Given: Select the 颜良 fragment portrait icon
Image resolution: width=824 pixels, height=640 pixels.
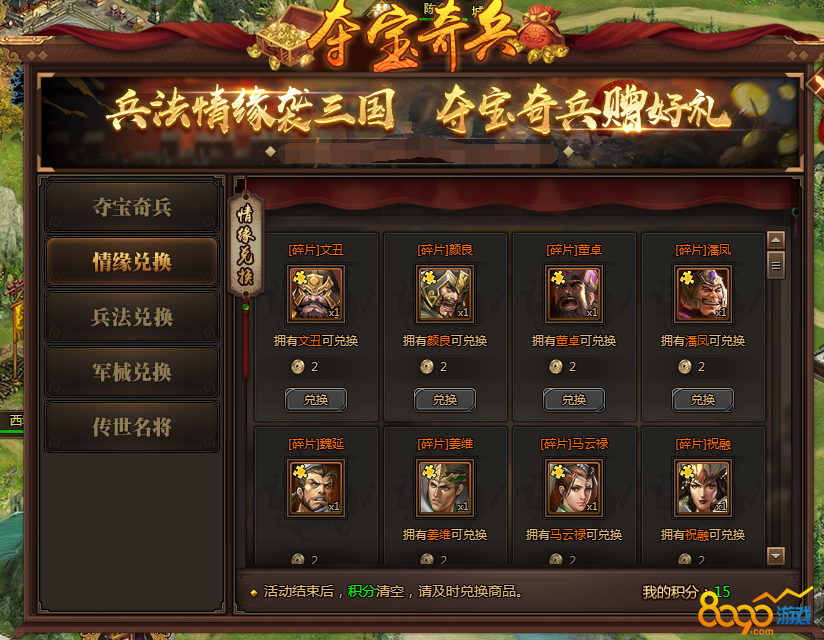Looking at the screenshot, I should tap(445, 294).
